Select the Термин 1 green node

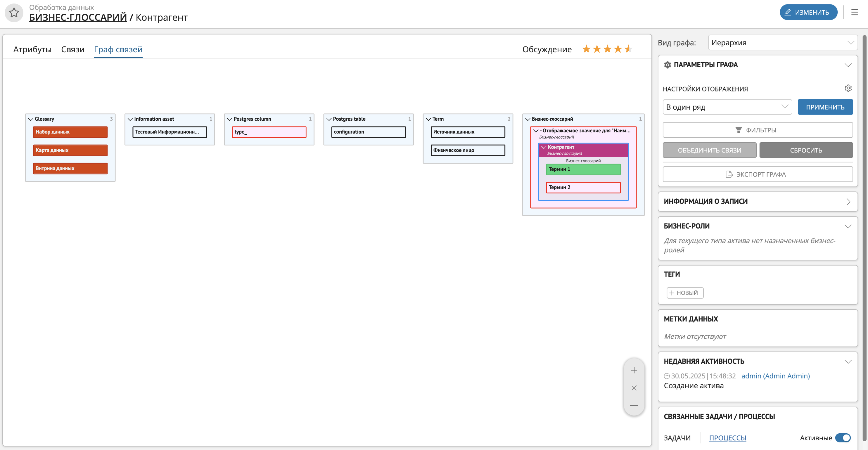(583, 169)
